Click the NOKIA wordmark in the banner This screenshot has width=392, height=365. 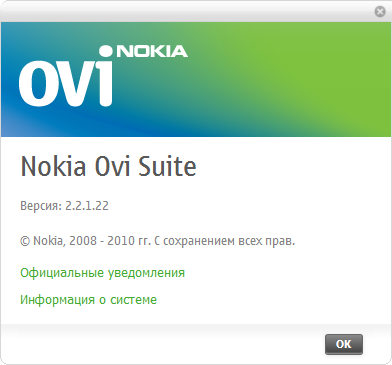click(152, 51)
